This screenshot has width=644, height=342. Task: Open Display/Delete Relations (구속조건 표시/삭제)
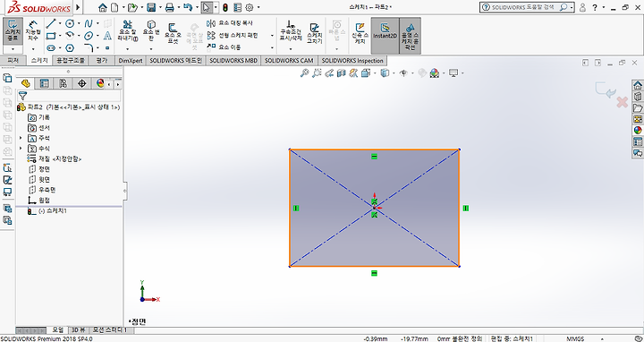(291, 30)
